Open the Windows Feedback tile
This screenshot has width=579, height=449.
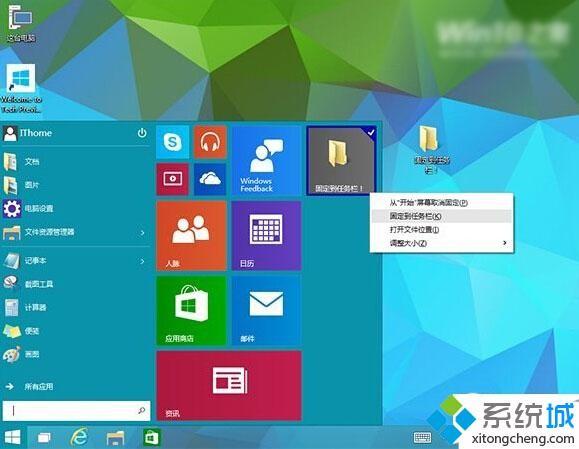tap(266, 161)
